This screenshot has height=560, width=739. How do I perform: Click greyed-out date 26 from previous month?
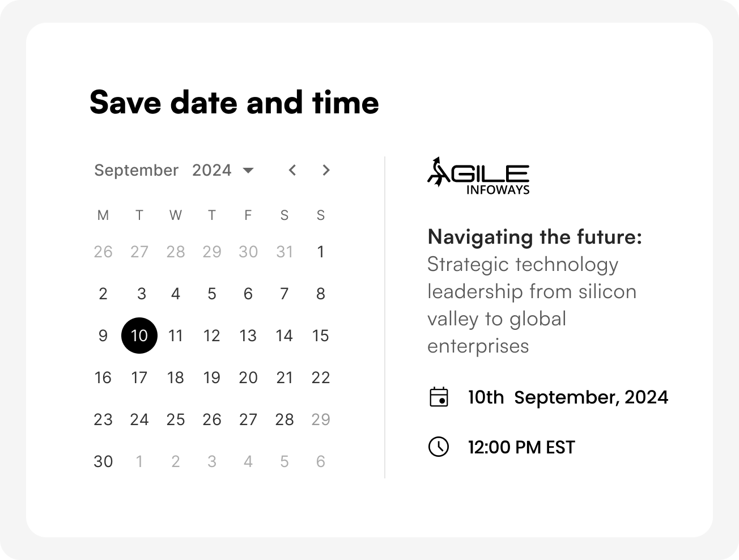[103, 252]
